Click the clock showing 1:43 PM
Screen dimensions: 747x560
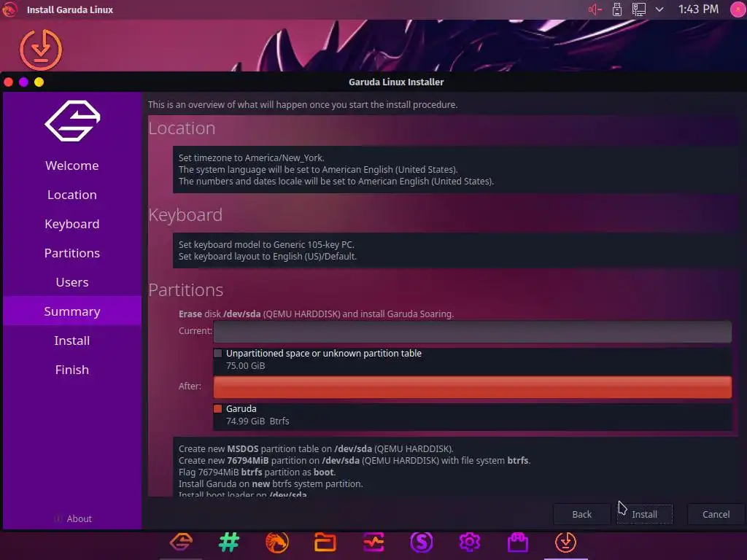698,9
